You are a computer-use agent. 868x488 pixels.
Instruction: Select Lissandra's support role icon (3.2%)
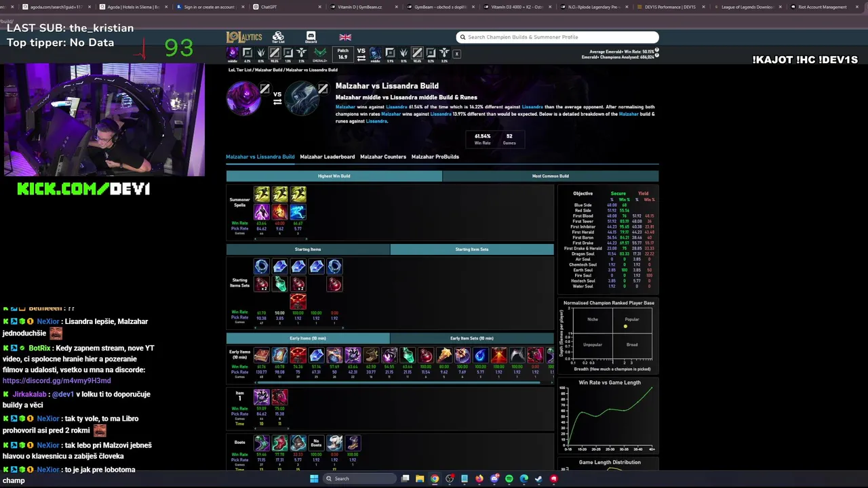(444, 53)
